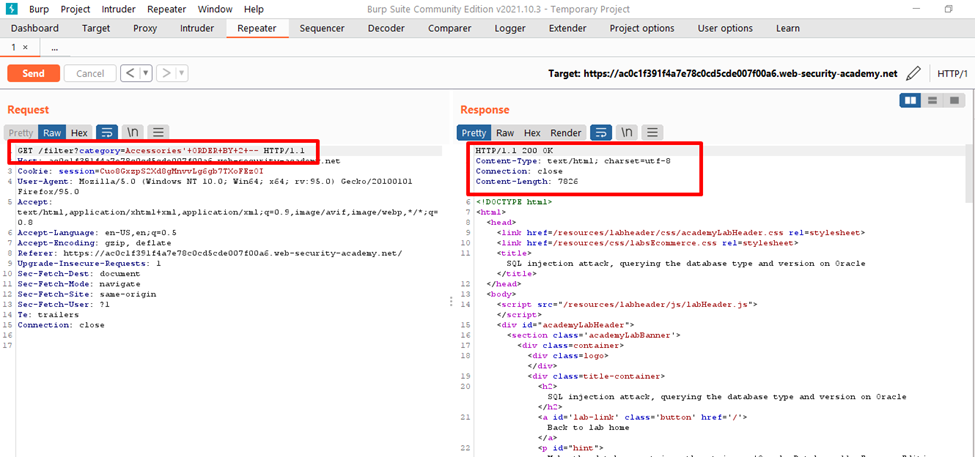Viewport: 975px width, 457px height.
Task: Open the Burp menu
Action: (39, 9)
